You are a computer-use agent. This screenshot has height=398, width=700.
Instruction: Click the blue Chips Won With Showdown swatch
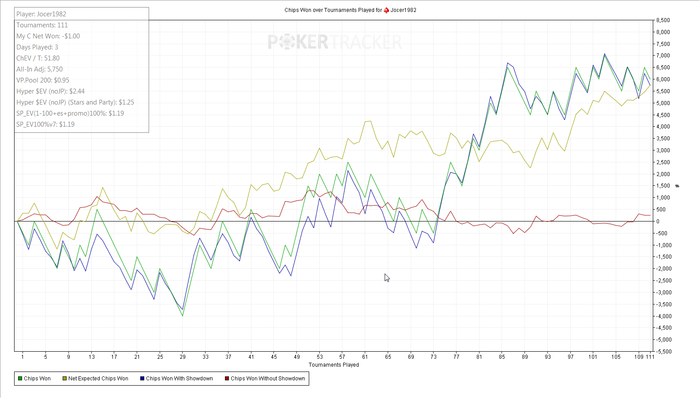coord(142,378)
